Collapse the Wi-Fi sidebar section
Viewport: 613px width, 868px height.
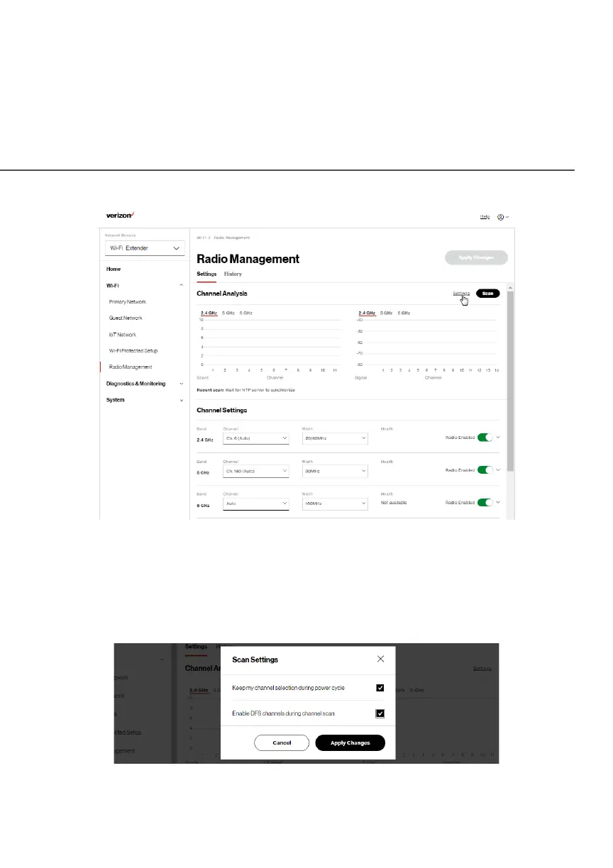(x=182, y=286)
